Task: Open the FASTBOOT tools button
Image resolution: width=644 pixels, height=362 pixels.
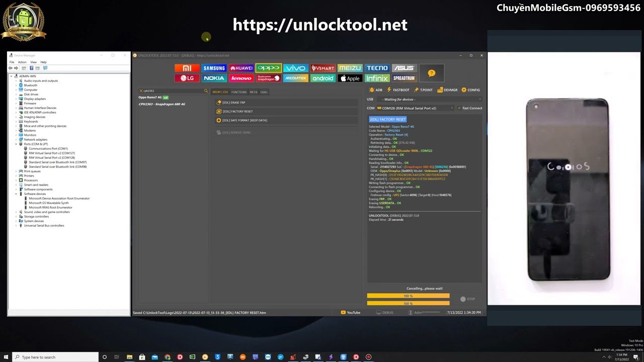Action: tap(398, 90)
